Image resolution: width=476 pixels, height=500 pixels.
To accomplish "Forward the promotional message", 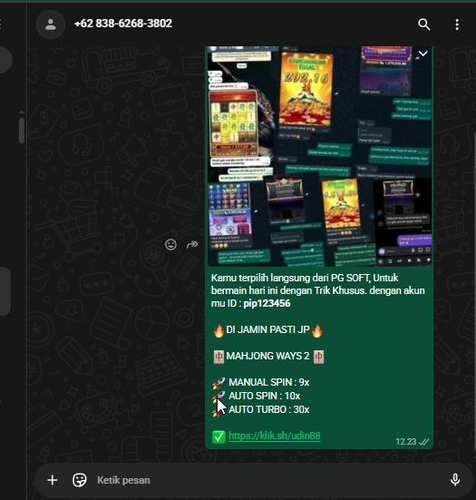I will [192, 245].
